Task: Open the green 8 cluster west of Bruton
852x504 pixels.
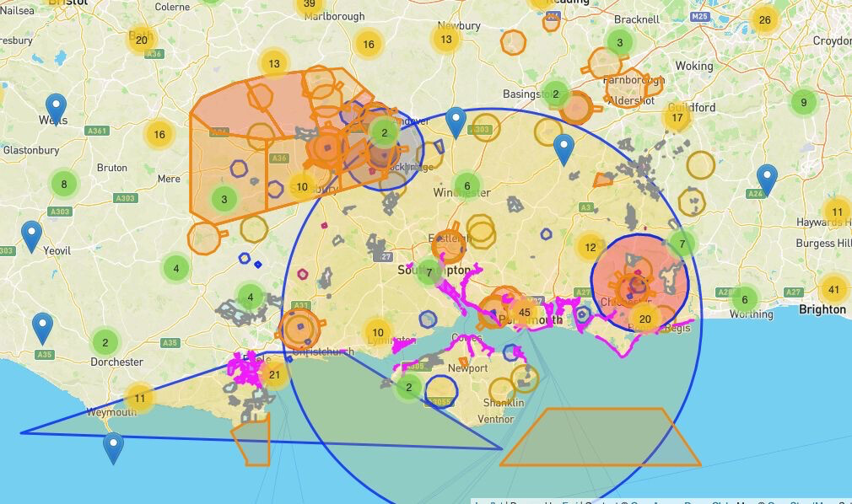Action: [x=64, y=184]
